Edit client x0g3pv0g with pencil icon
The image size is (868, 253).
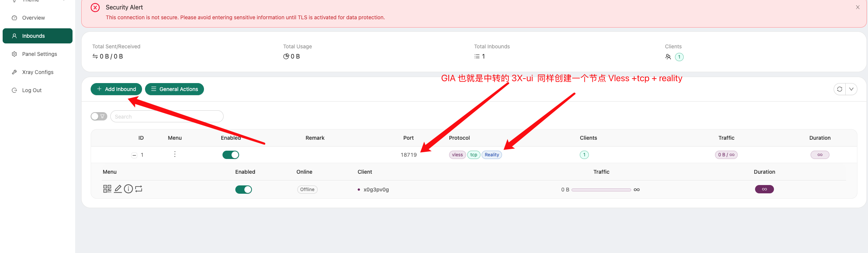pyautogui.click(x=118, y=189)
